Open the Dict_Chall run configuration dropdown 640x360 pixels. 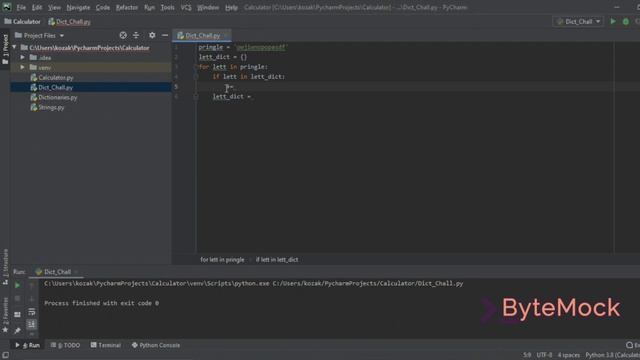(578, 21)
